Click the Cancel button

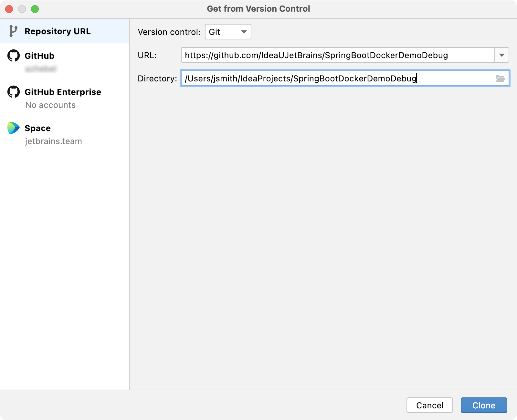click(430, 405)
